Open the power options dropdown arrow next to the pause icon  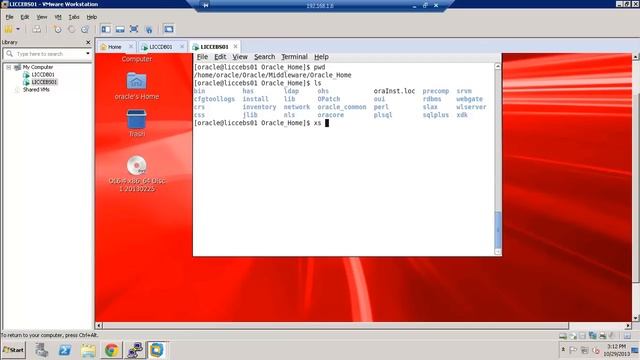[18, 29]
